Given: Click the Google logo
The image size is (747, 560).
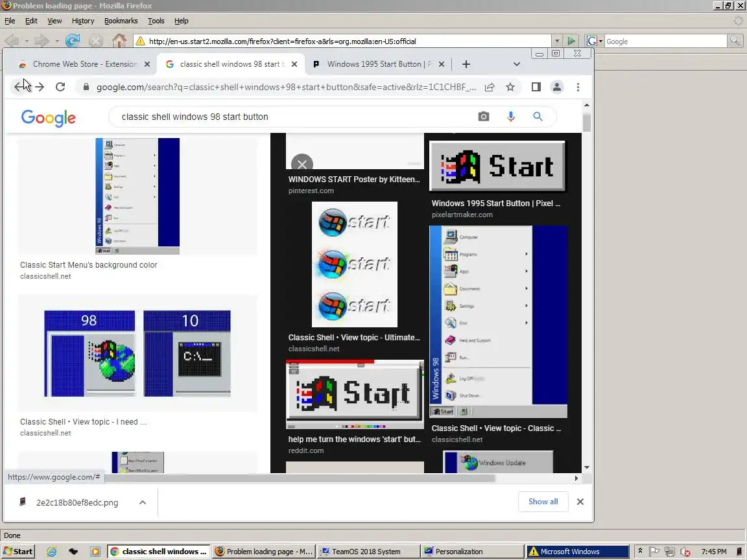Looking at the screenshot, I should [x=48, y=117].
